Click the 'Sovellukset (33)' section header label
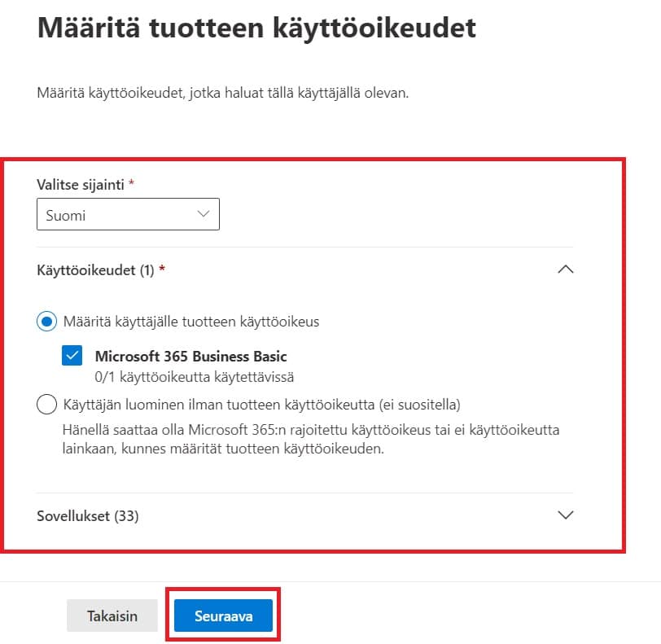Viewport: 661px width, 644px height. point(88,516)
